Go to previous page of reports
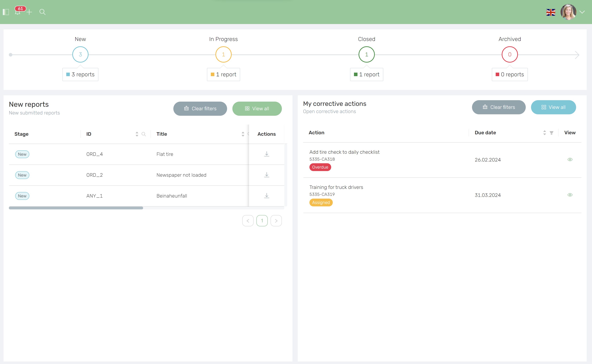The width and height of the screenshot is (592, 364). click(x=248, y=221)
